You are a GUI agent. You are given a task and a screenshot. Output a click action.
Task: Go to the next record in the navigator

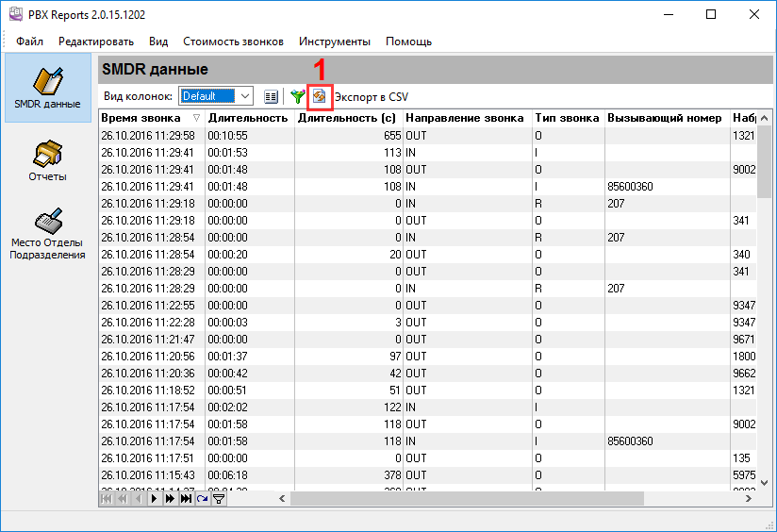154,499
